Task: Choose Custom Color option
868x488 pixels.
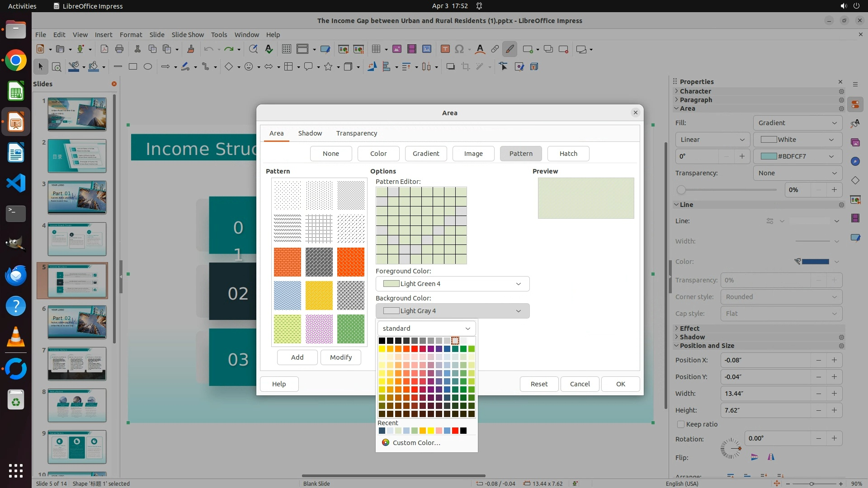Action: (416, 443)
